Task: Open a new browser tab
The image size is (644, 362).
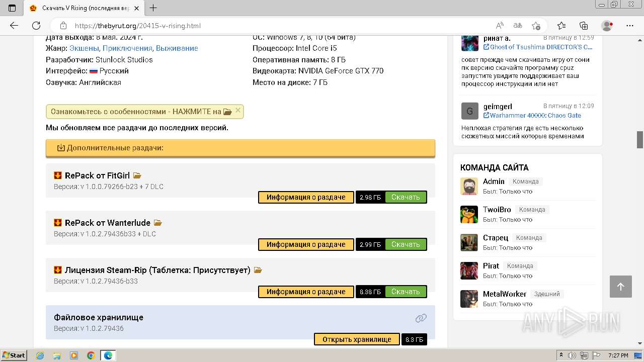Action: [x=153, y=8]
